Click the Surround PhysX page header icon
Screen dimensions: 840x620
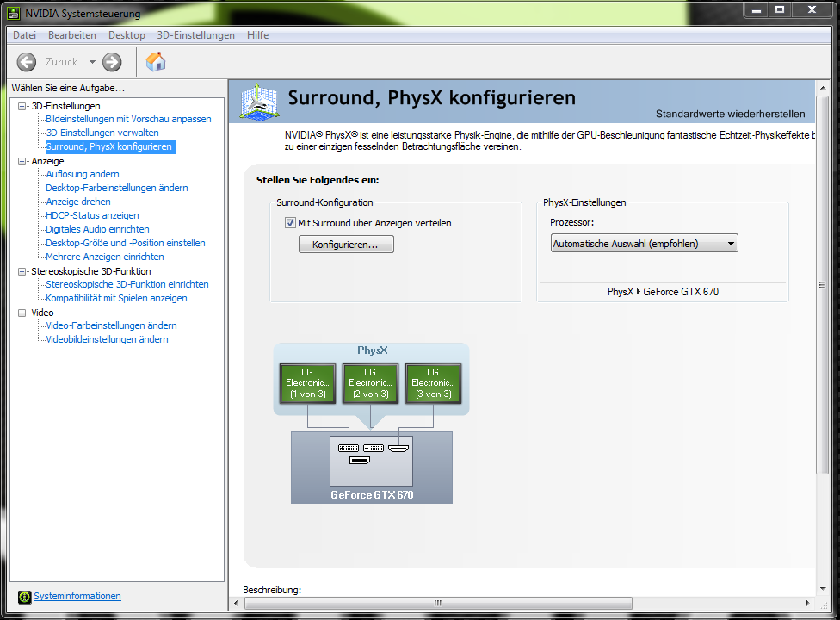point(259,102)
